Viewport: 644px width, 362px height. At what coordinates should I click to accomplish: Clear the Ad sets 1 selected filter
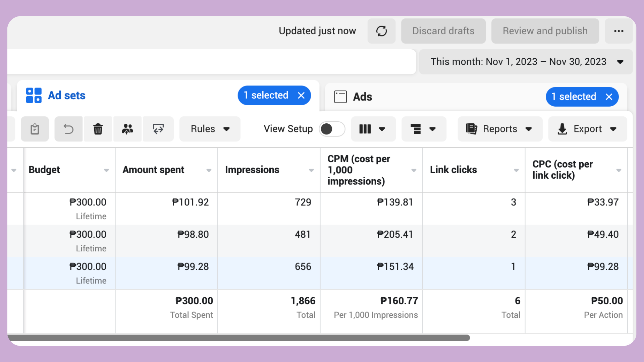[x=301, y=96]
